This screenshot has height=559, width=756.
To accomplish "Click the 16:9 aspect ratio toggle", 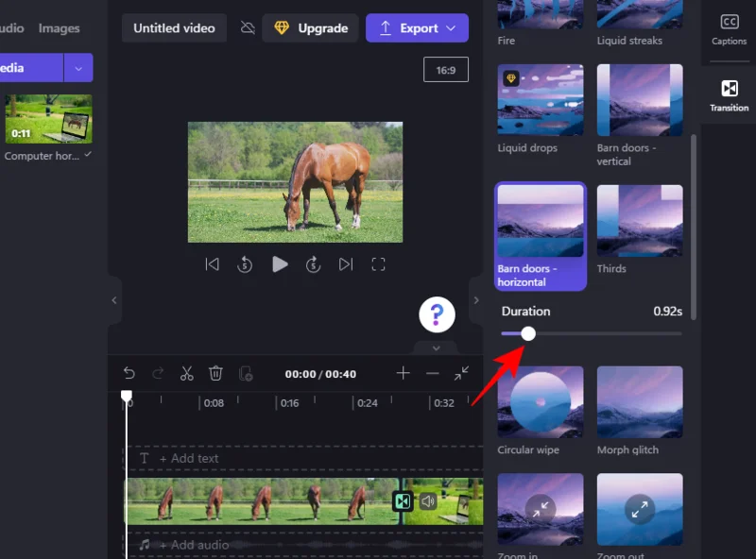I will pos(446,70).
